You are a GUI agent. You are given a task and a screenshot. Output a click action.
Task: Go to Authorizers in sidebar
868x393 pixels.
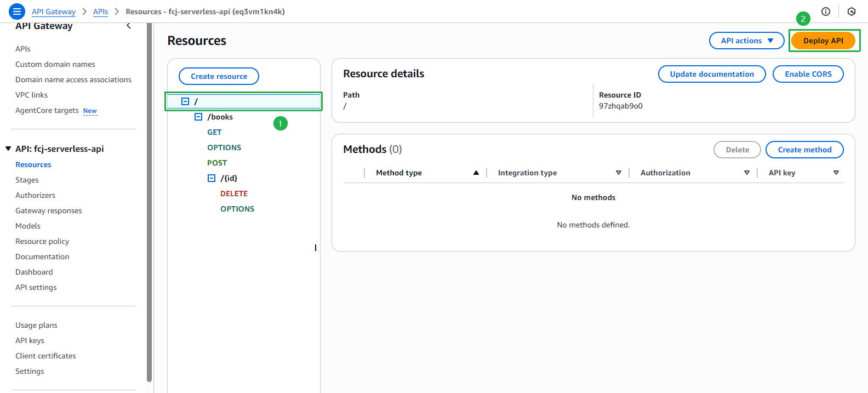(x=35, y=195)
